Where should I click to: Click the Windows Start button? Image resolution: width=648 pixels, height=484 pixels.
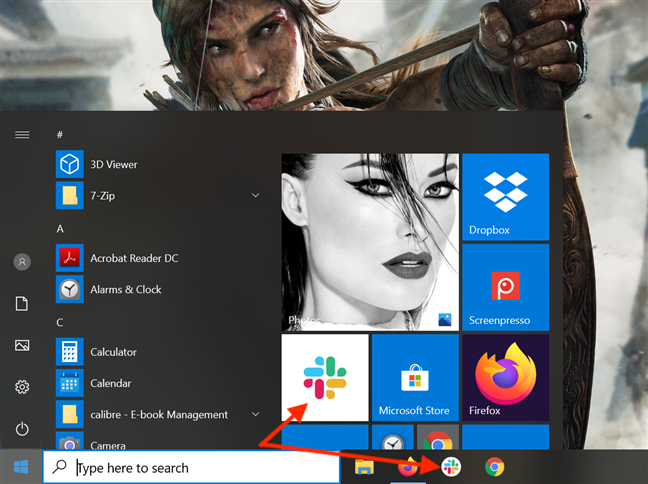tap(21, 467)
